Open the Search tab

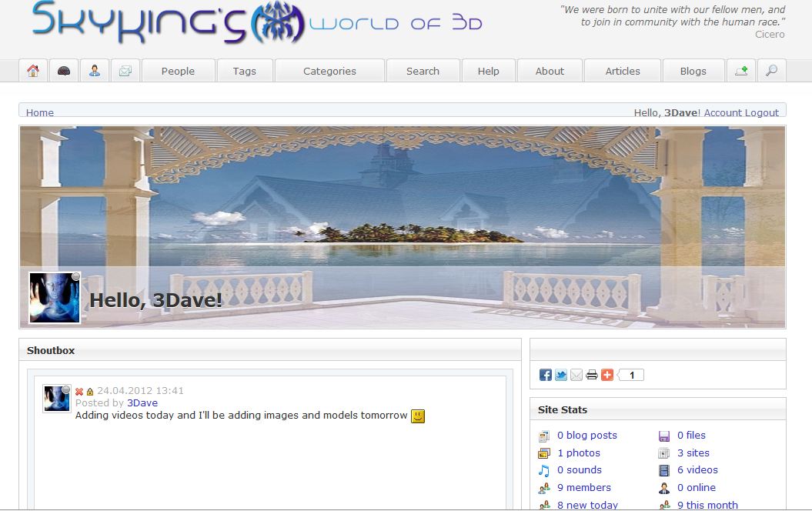[x=423, y=71]
